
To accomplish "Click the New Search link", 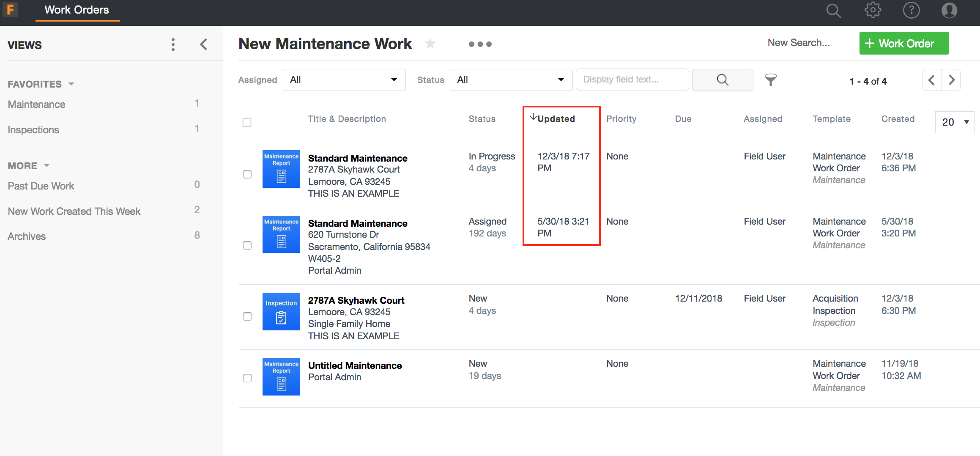I will pos(798,43).
